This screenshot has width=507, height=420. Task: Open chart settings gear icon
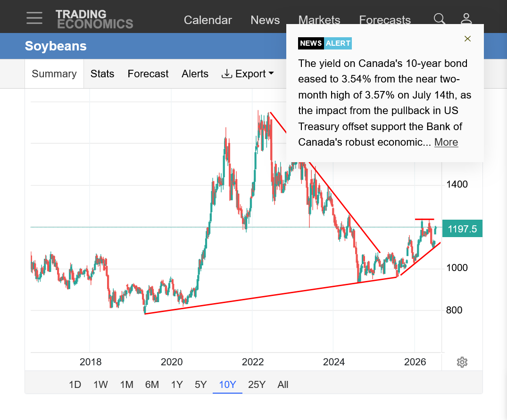pos(462,362)
